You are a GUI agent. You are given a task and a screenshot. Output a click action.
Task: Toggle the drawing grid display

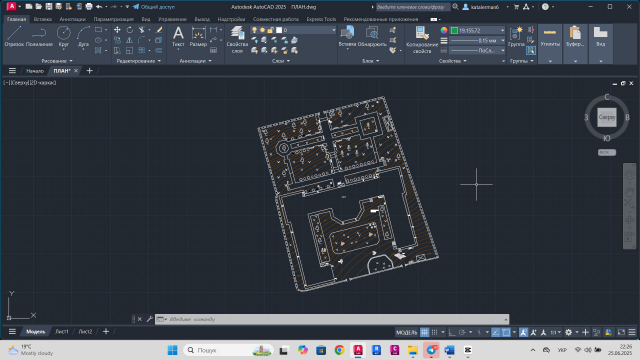(x=424, y=332)
